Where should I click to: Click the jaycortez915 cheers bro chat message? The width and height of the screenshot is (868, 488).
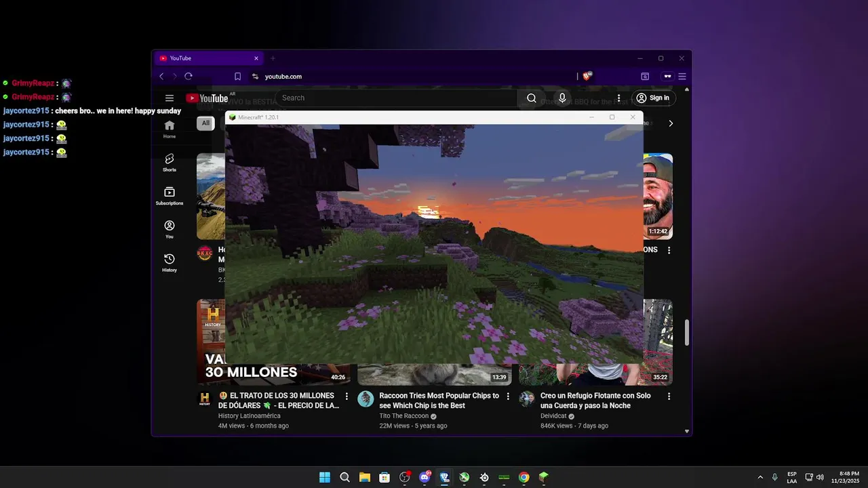[92, 111]
